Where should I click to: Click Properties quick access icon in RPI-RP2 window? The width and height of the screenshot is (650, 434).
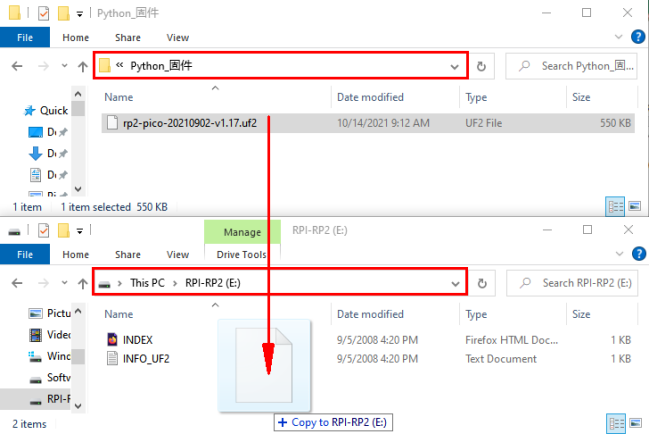click(43, 230)
